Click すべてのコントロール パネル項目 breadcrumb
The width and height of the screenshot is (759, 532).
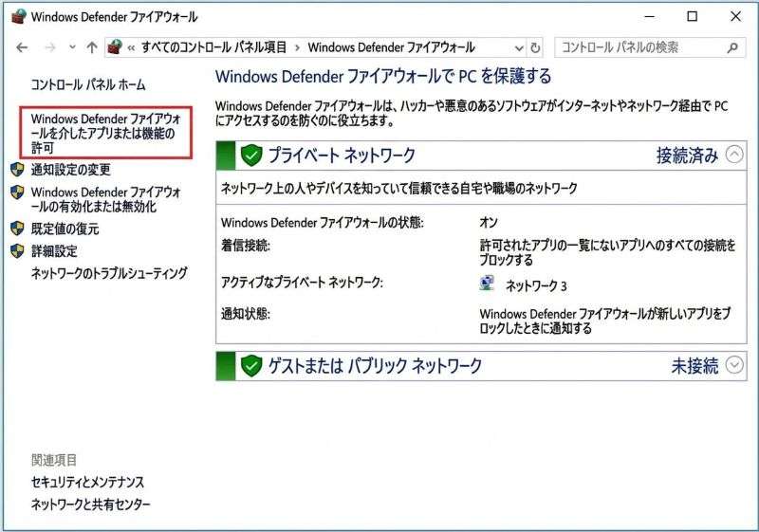tap(214, 47)
